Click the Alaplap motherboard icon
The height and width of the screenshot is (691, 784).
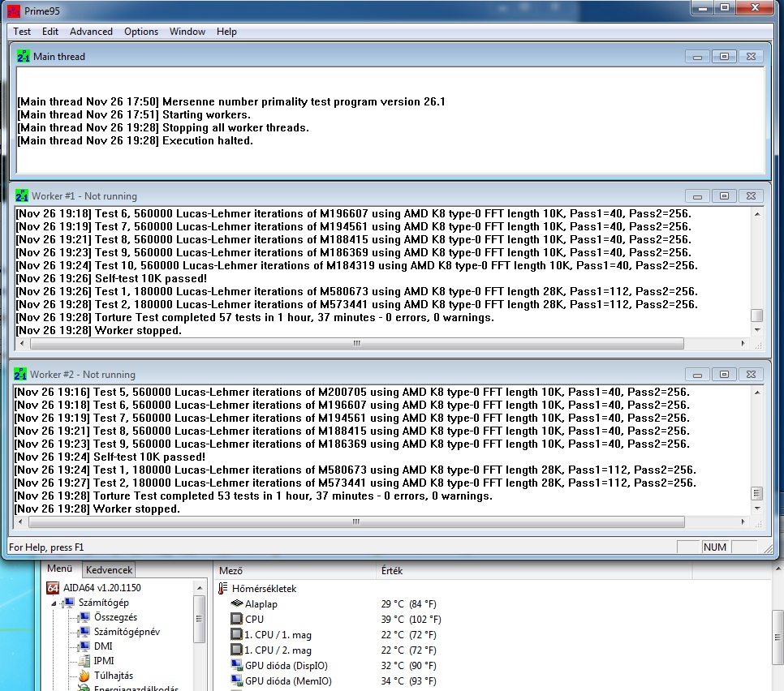click(236, 603)
